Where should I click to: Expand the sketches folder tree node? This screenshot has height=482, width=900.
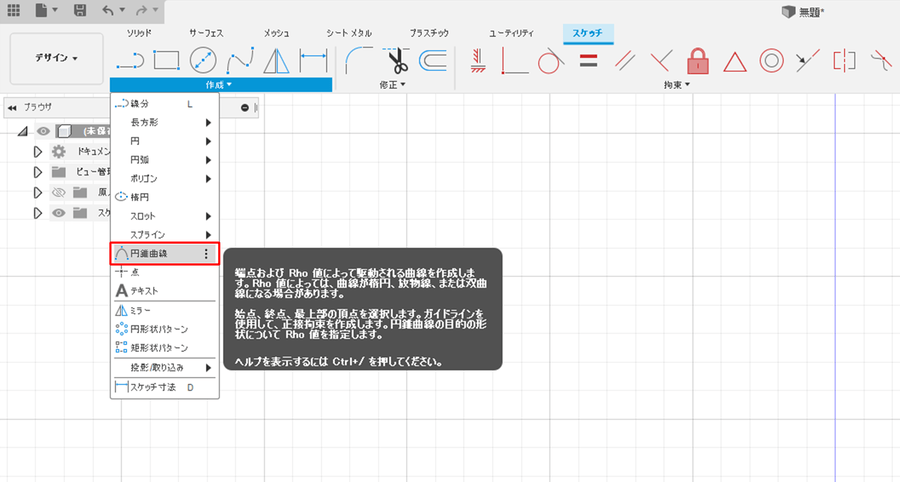[x=38, y=213]
